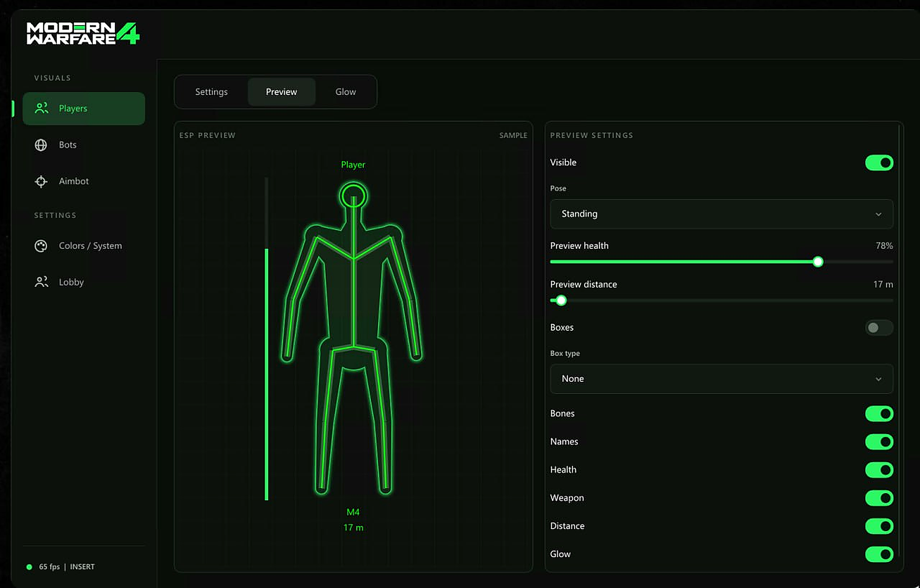This screenshot has height=588, width=920.
Task: Click the Preview health slider handle
Action: click(x=818, y=262)
